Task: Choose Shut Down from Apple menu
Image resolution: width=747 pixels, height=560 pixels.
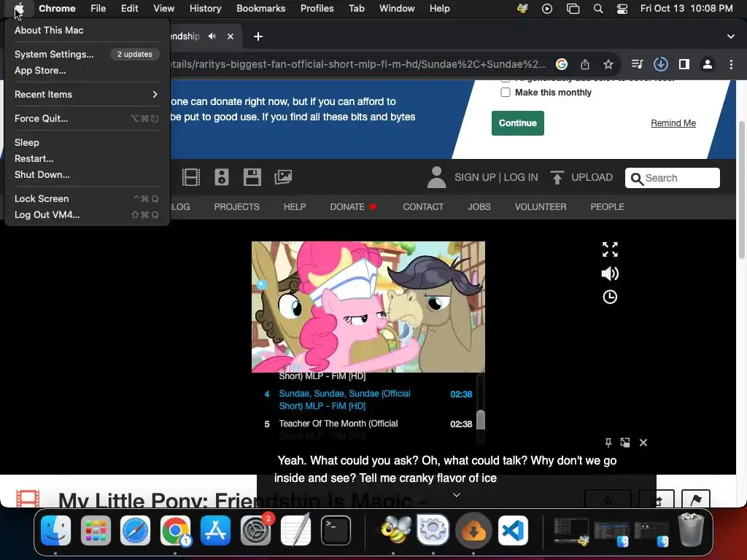Action: coord(88,175)
